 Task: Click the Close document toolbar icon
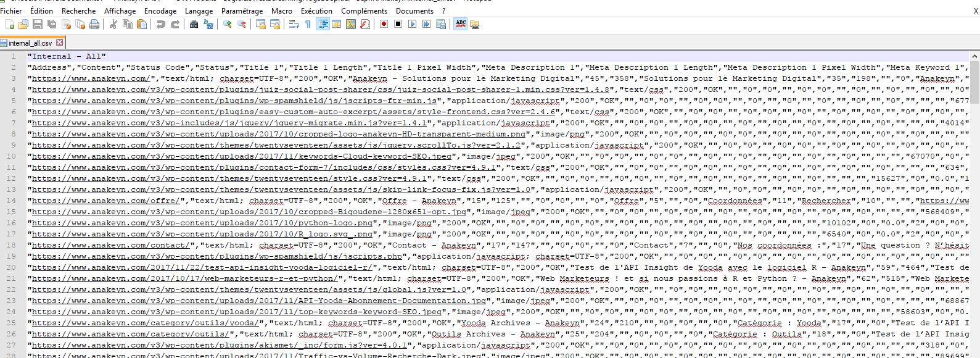click(66, 24)
